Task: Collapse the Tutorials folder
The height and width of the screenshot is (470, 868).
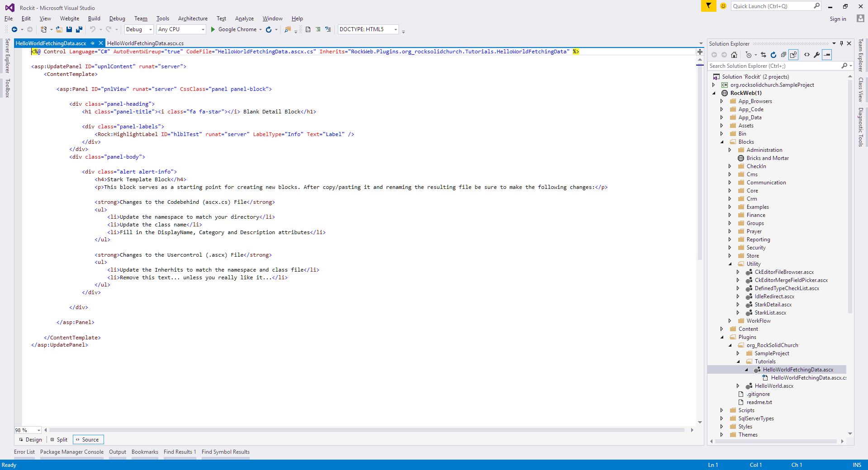Action: (x=738, y=362)
